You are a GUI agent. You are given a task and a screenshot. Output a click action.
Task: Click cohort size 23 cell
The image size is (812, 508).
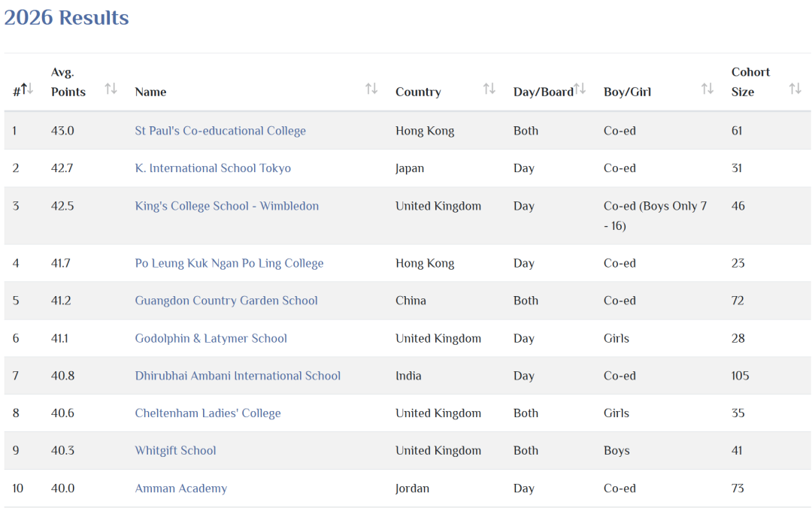click(738, 263)
